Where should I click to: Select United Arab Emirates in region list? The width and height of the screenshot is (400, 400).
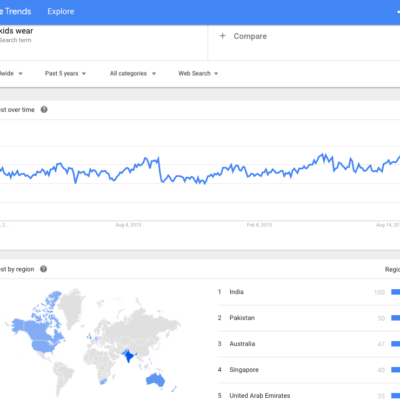click(x=260, y=396)
